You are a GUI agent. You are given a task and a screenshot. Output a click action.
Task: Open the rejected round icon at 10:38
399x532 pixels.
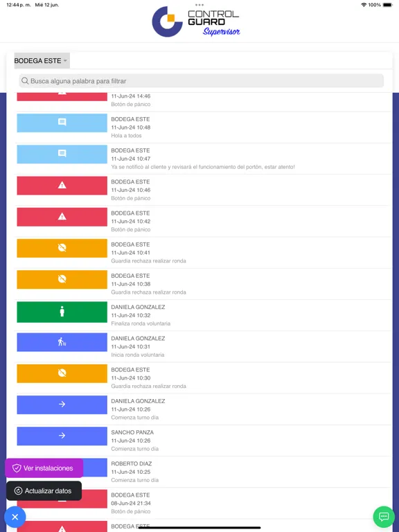(x=62, y=279)
